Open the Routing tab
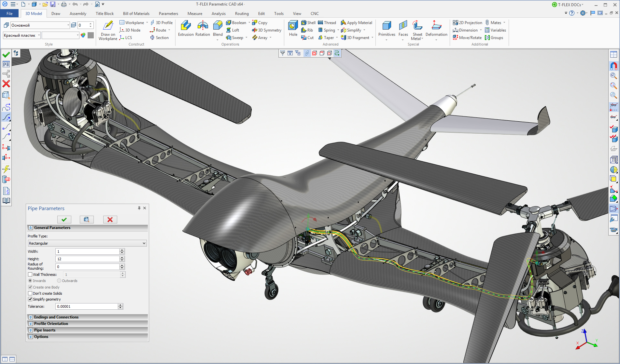620x364 pixels. (x=242, y=14)
